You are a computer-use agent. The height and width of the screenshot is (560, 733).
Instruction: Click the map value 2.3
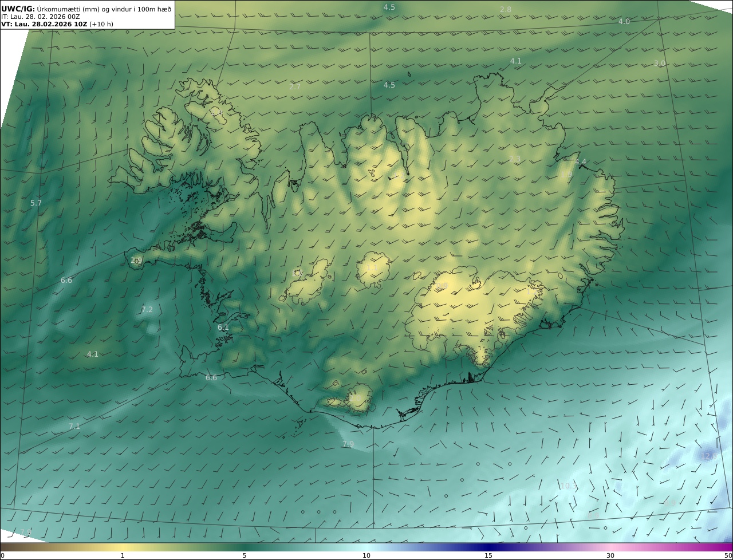(515, 159)
